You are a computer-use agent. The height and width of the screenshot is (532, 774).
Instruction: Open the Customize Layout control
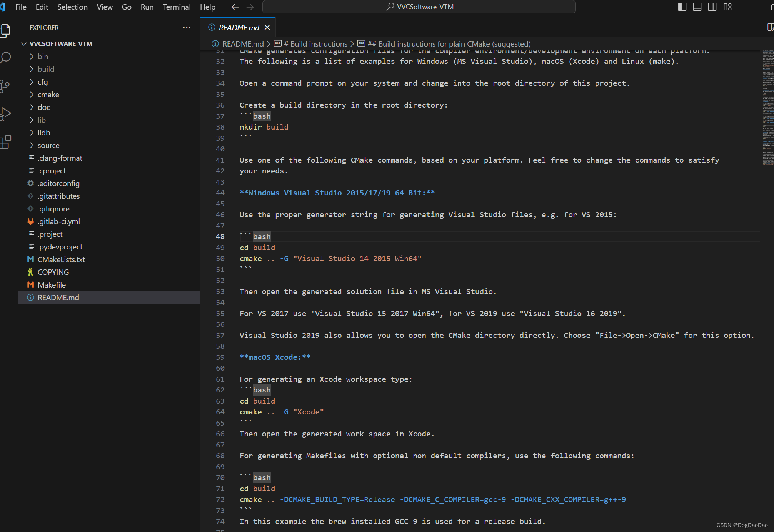(x=727, y=7)
